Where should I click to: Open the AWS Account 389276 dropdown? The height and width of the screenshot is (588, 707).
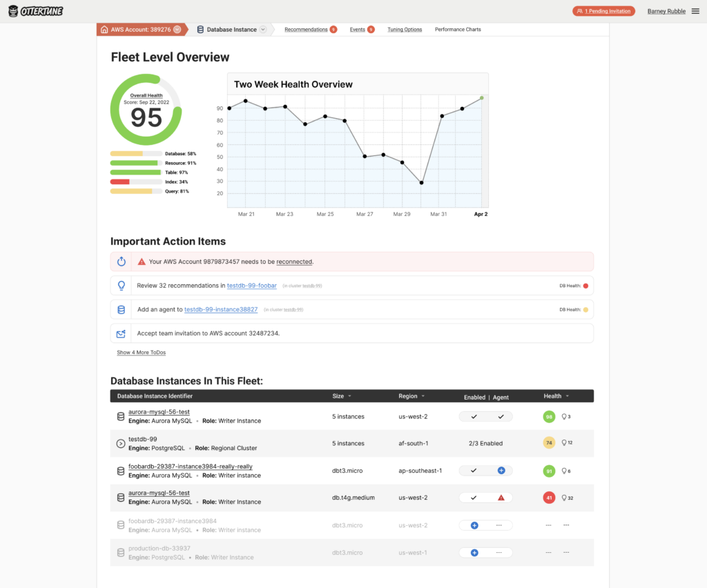tap(177, 30)
